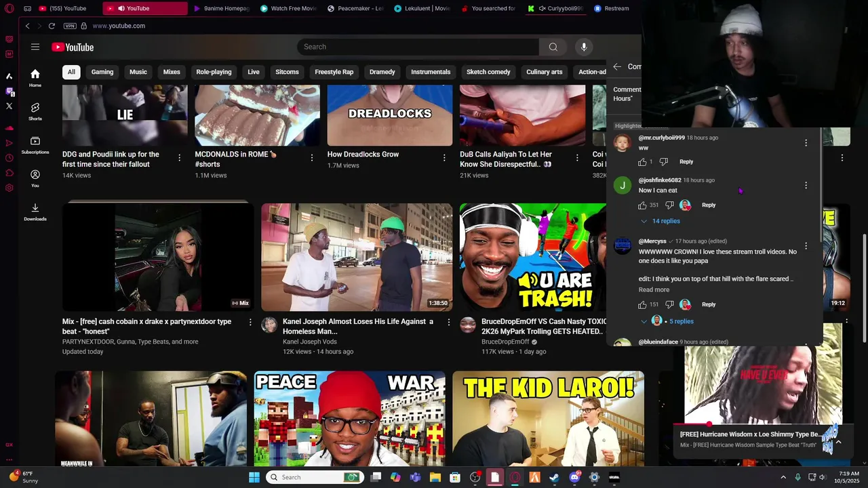
Task: Open THE KID LAROI video thumbnail
Action: (548, 418)
